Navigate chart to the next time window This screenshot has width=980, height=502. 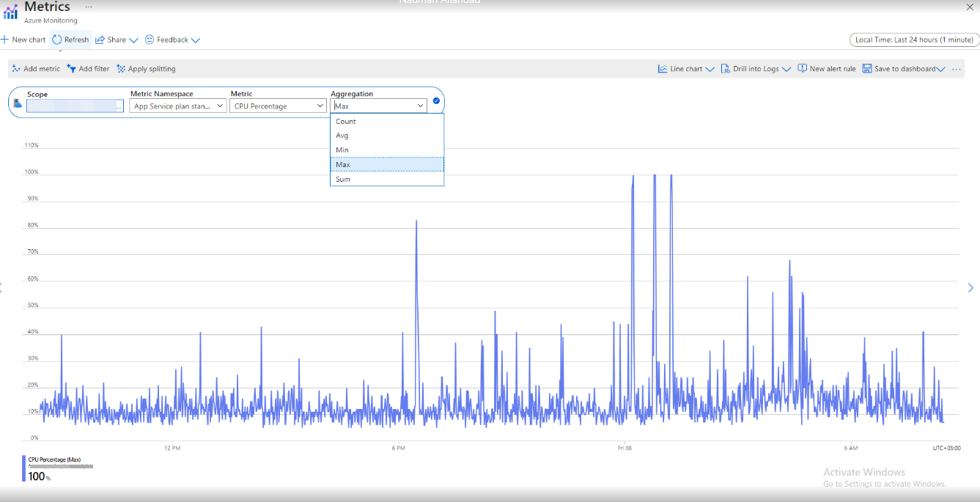[x=970, y=288]
